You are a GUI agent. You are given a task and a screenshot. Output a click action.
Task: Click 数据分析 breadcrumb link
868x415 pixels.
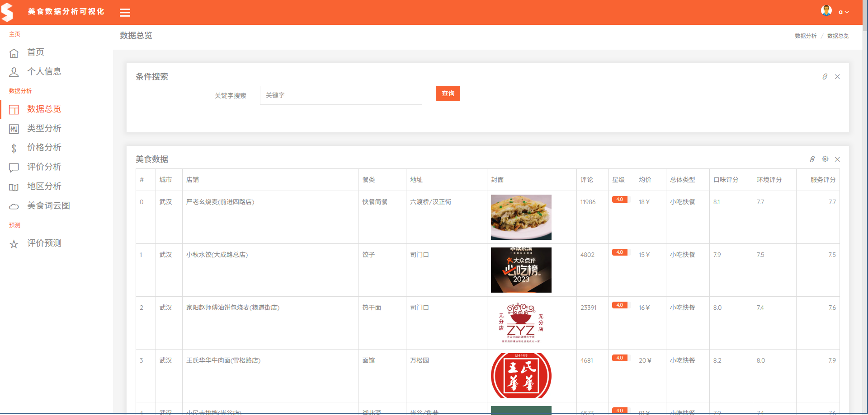[x=806, y=36]
